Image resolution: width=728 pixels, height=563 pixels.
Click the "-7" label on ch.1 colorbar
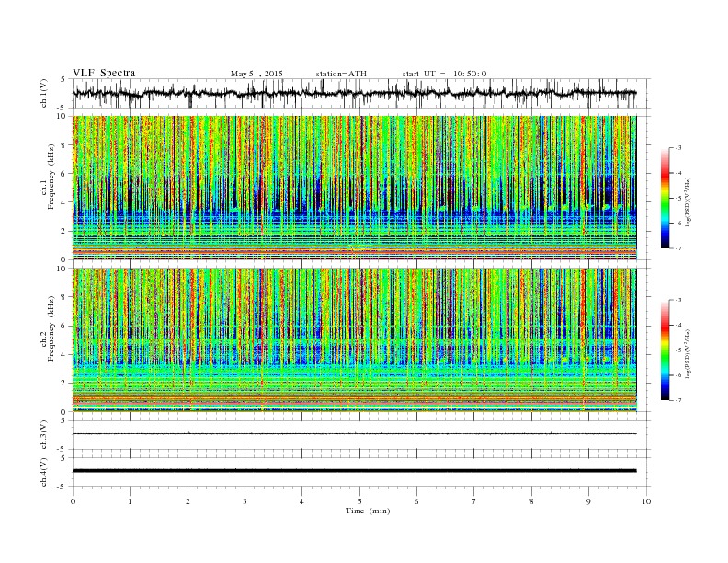678,248
